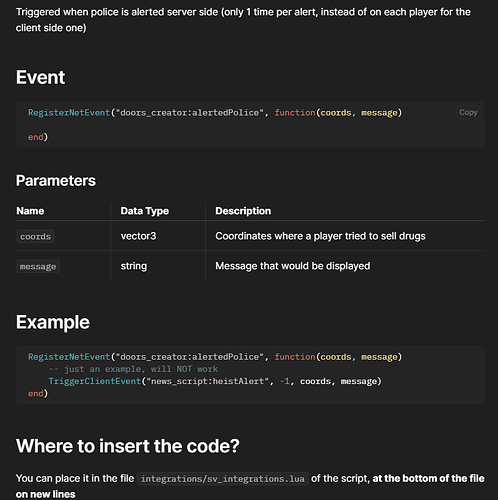Click the Description column header
This screenshot has width=498, height=500.
click(243, 211)
